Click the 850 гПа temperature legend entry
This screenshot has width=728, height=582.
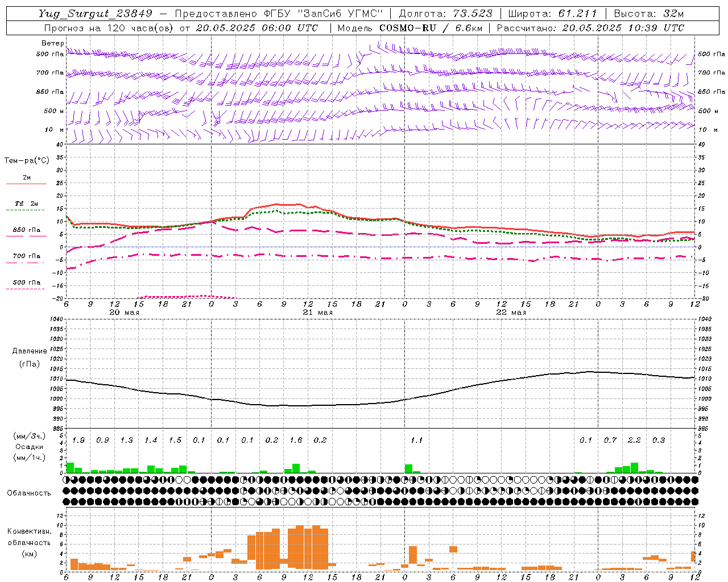(27, 230)
